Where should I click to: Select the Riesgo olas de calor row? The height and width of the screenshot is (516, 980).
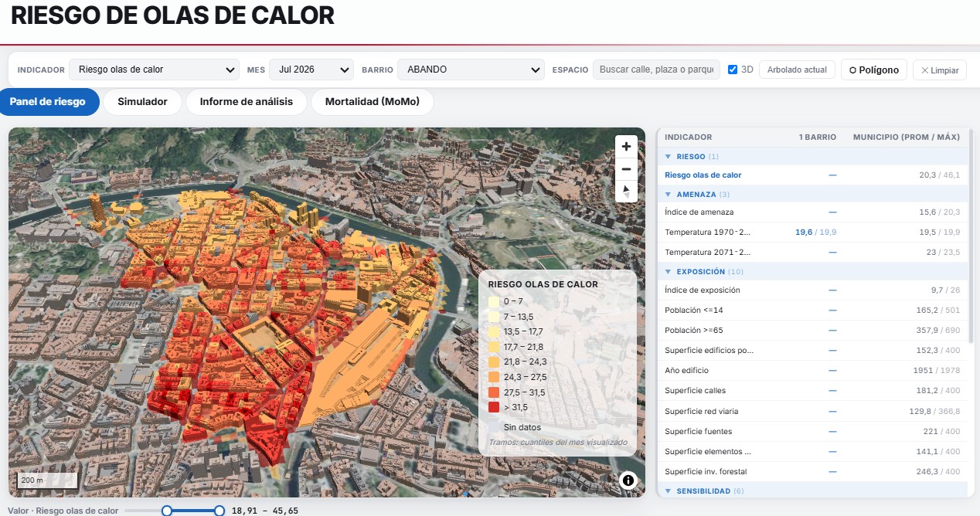click(x=812, y=175)
